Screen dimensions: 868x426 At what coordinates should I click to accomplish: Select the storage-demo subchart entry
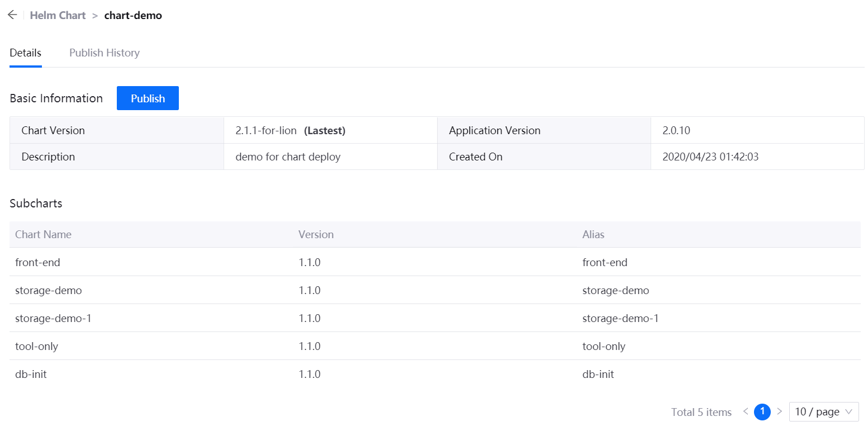pyautogui.click(x=48, y=290)
